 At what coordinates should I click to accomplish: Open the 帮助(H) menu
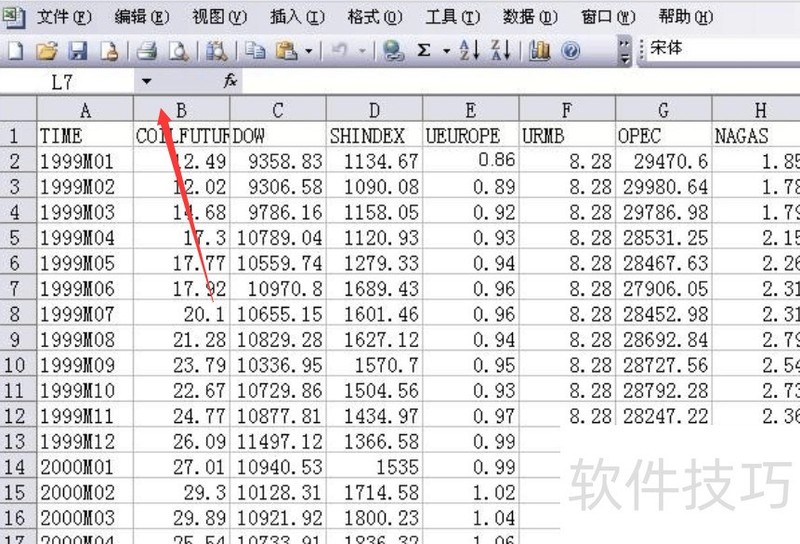tap(686, 17)
